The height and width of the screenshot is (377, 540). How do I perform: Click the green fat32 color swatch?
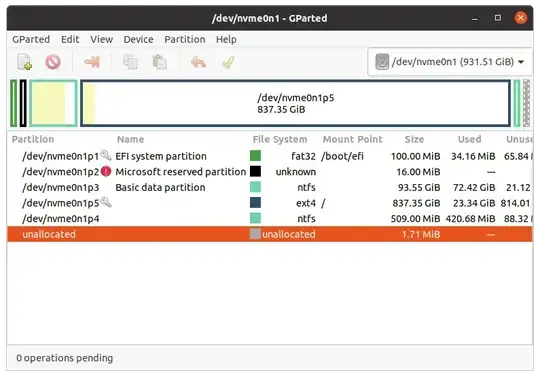click(255, 156)
